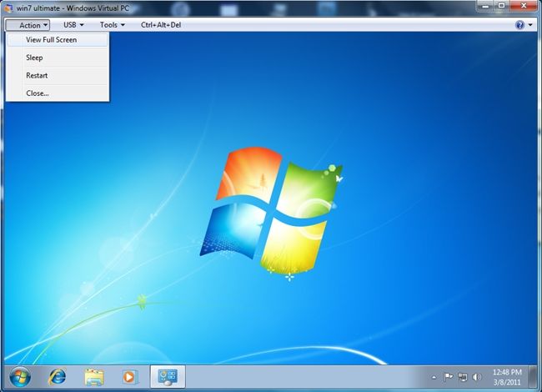Screen dimensions: 542x392
Task: Send Ctrl+Alt+Del to the virtual machine
Action: point(161,25)
